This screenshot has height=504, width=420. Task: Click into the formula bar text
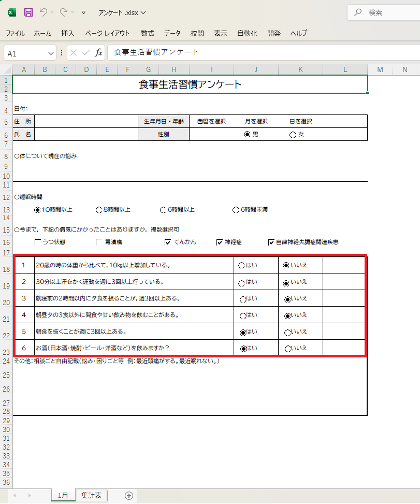click(x=259, y=53)
